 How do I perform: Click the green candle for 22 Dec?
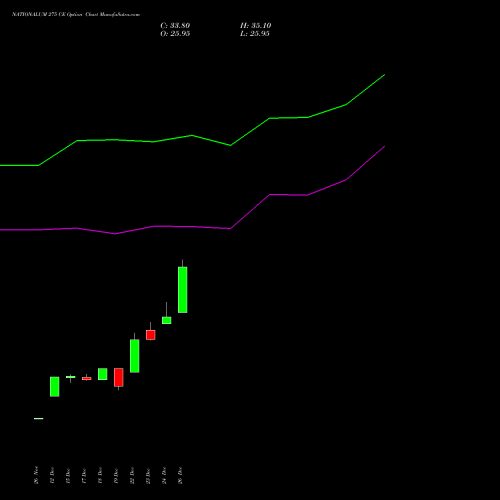(x=135, y=356)
